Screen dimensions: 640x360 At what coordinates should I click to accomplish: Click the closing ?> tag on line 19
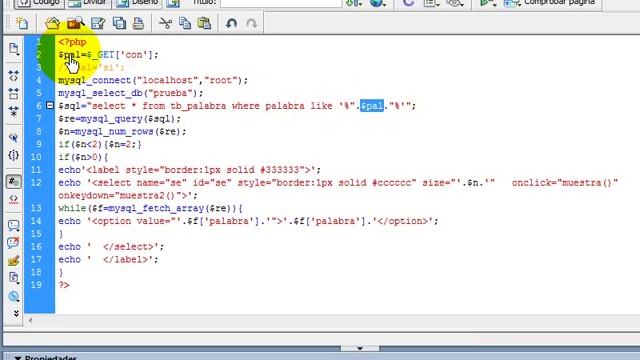[64, 285]
